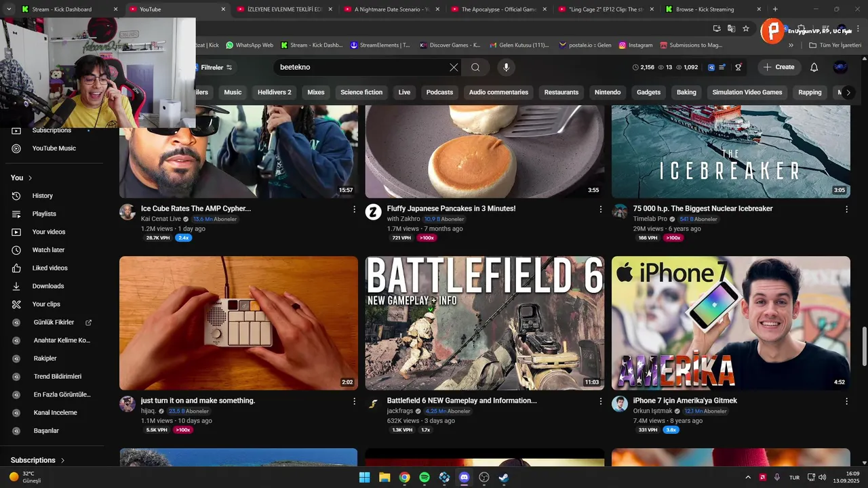The image size is (868, 488).
Task: Click the volume icon in system tray
Action: click(x=822, y=477)
